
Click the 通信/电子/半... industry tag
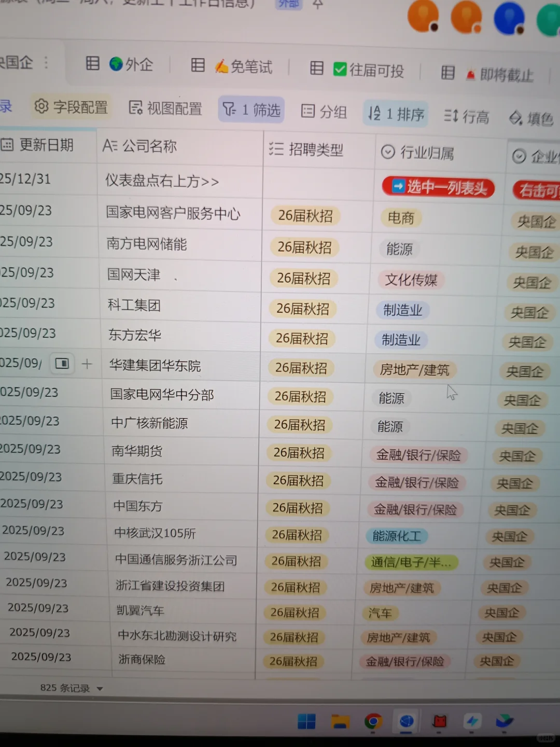(411, 562)
